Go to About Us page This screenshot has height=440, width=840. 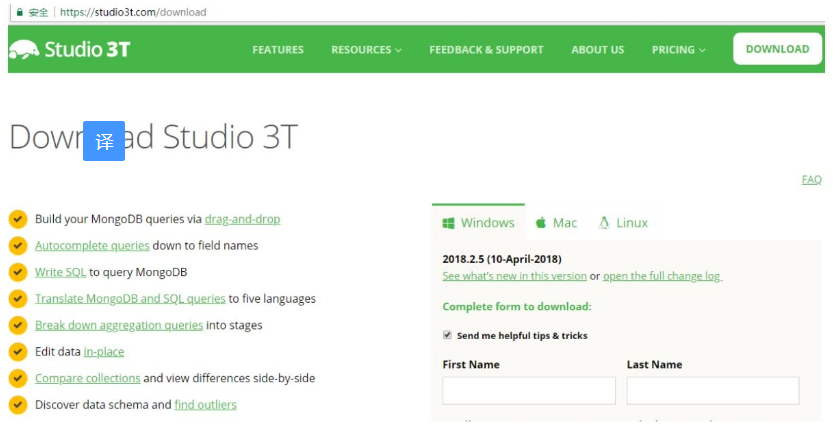pos(598,50)
